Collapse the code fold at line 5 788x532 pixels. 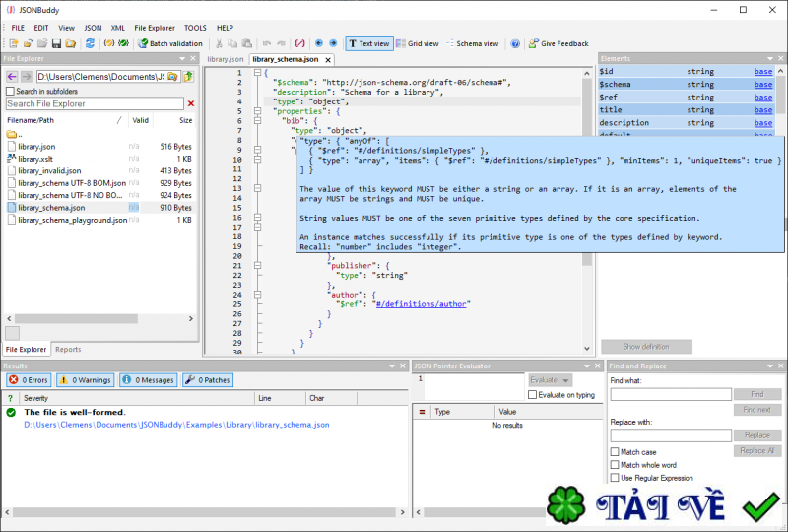click(x=258, y=110)
